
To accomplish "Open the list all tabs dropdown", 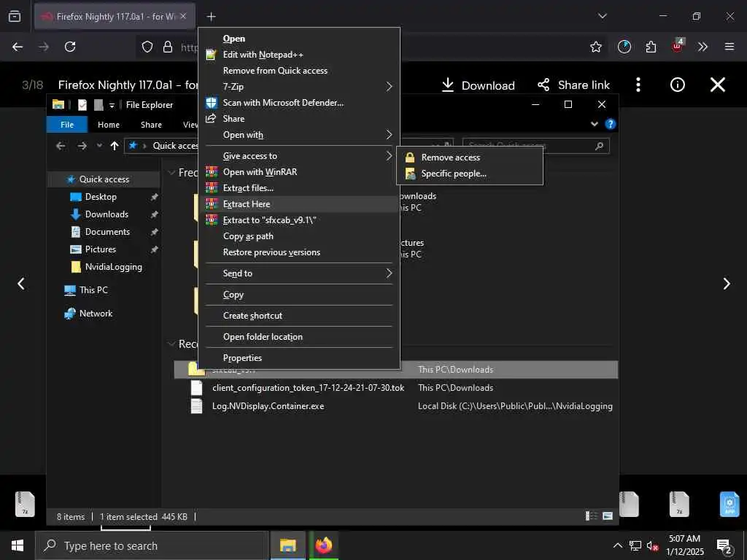I will click(x=602, y=16).
